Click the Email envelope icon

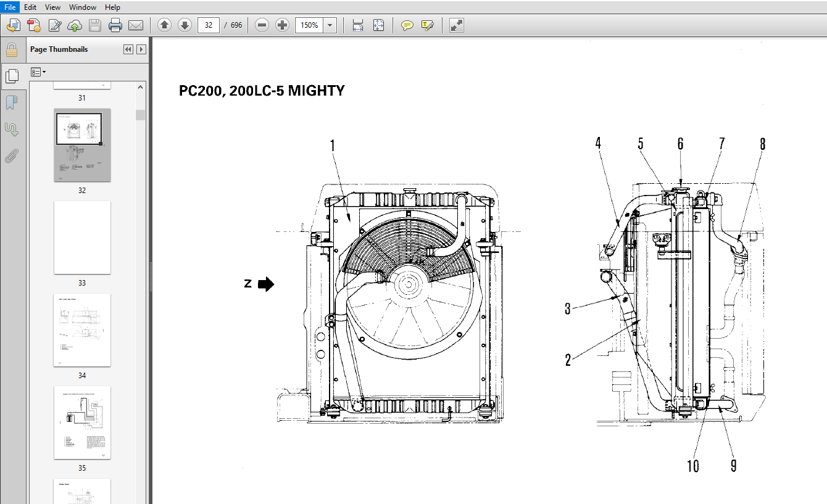(136, 25)
